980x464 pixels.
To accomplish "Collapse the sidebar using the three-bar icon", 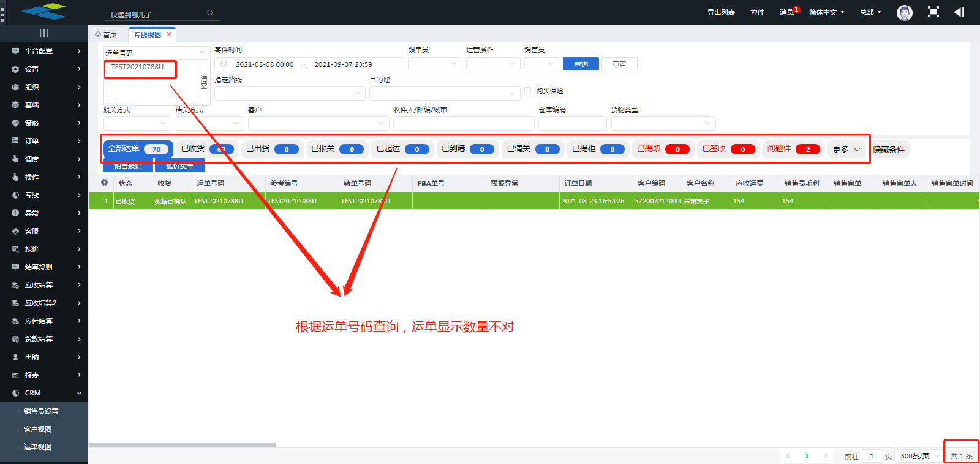I will 44,33.
